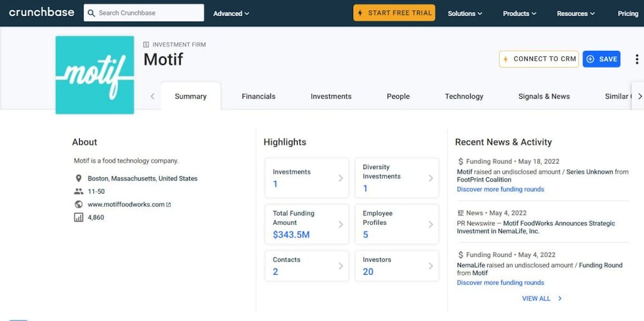
Task: Click the three-dot more options icon
Action: [636, 59]
